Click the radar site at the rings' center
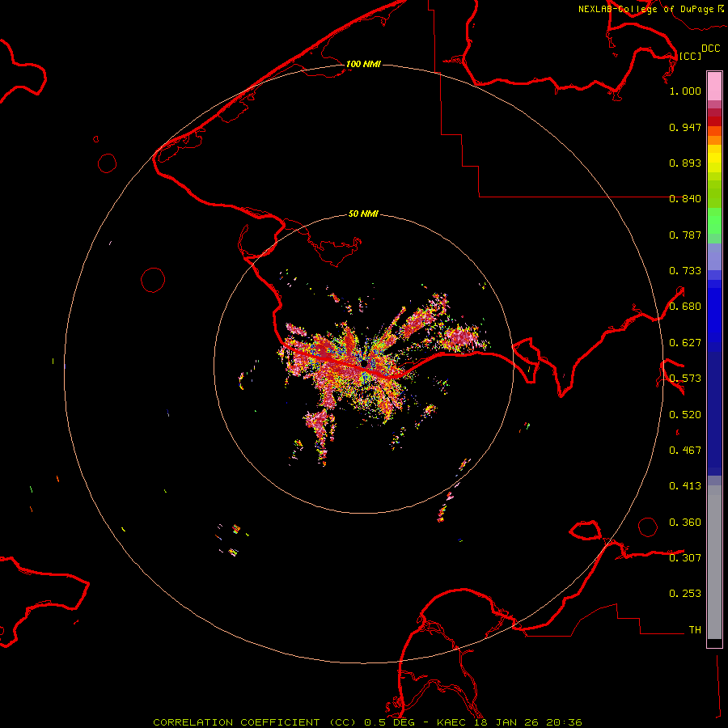The height and width of the screenshot is (728, 728). coord(364,365)
